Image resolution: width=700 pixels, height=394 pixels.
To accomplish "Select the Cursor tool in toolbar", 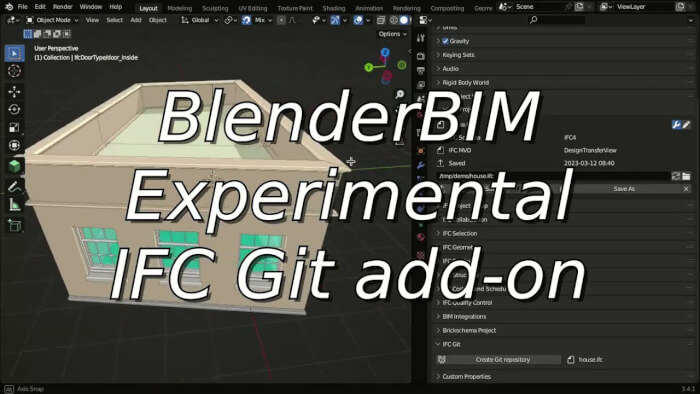I will [x=14, y=71].
